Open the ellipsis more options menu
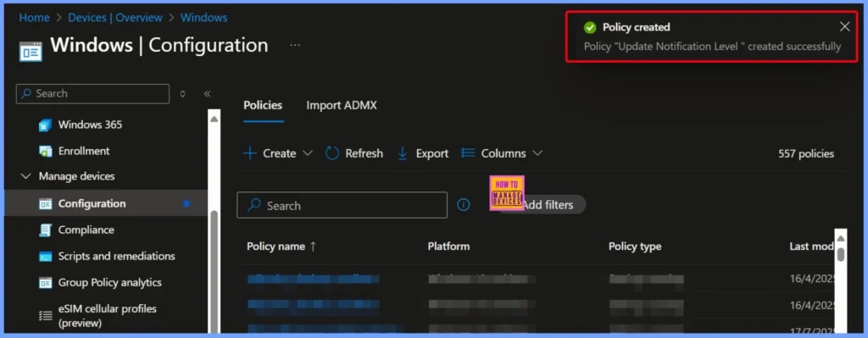Image resolution: width=868 pixels, height=338 pixels. (295, 45)
